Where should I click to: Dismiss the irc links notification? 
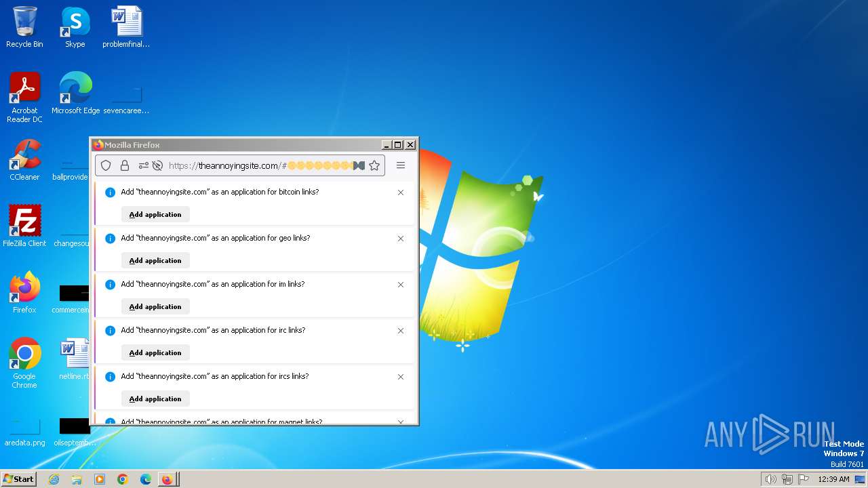click(x=401, y=331)
